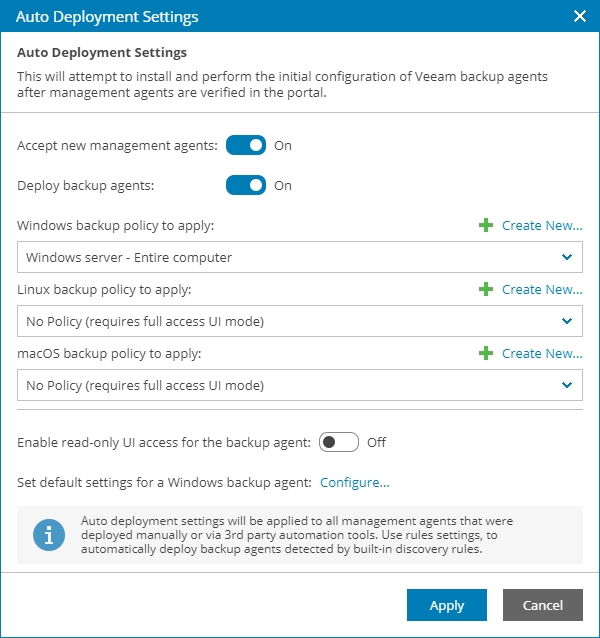600x638 pixels.
Task: Open Configure link for Windows agent defaults
Action: click(354, 483)
